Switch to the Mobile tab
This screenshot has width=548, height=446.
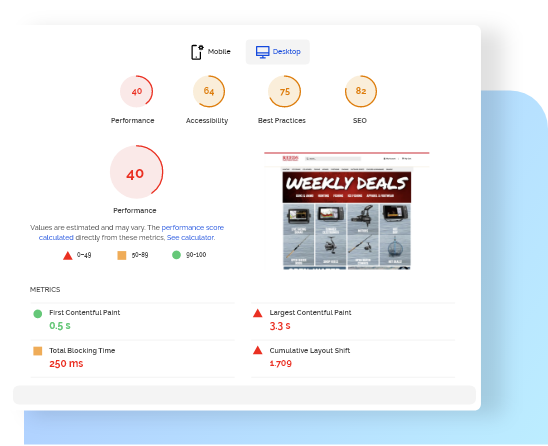coord(211,52)
